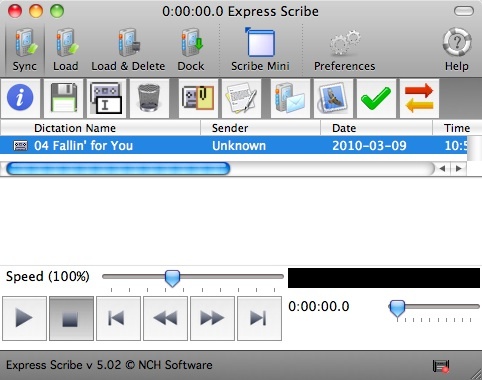The image size is (482, 380).
Task: Click the Rewind button
Action: pos(165,318)
